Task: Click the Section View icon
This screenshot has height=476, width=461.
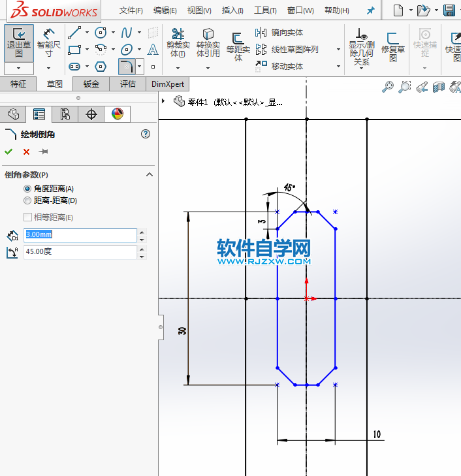Action: [439, 87]
